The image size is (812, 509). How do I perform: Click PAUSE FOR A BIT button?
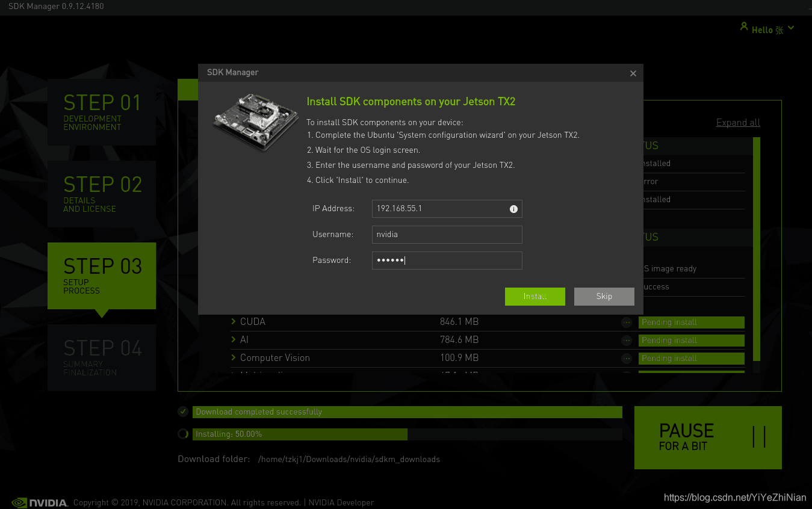tap(708, 437)
